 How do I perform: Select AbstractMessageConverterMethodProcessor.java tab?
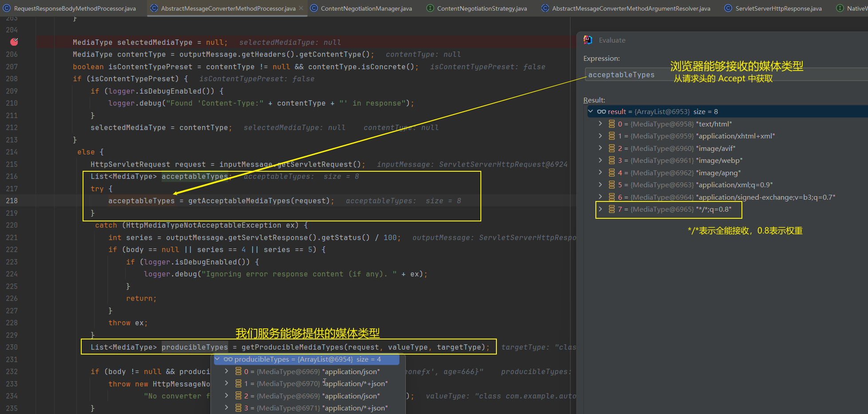tap(227, 8)
